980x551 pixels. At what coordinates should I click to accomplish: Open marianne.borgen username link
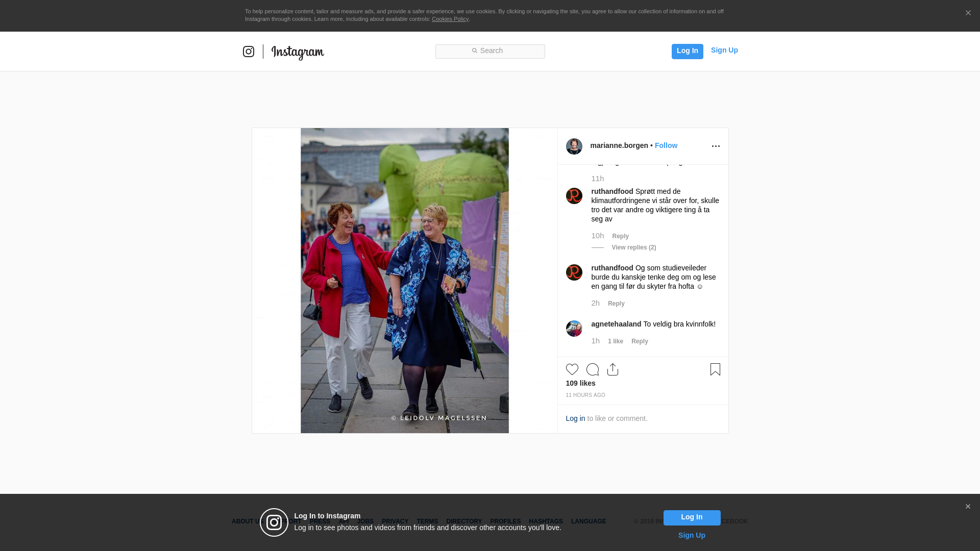click(x=619, y=145)
